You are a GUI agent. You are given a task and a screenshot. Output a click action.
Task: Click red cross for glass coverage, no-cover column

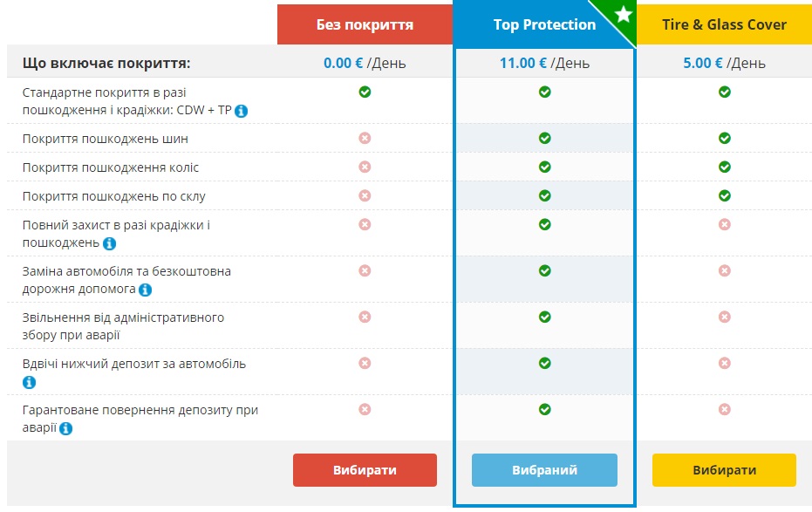tap(365, 195)
